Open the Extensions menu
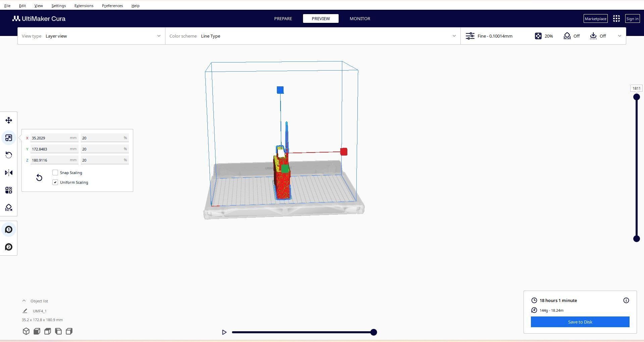Viewport: 644px width, 342px height. click(x=84, y=6)
